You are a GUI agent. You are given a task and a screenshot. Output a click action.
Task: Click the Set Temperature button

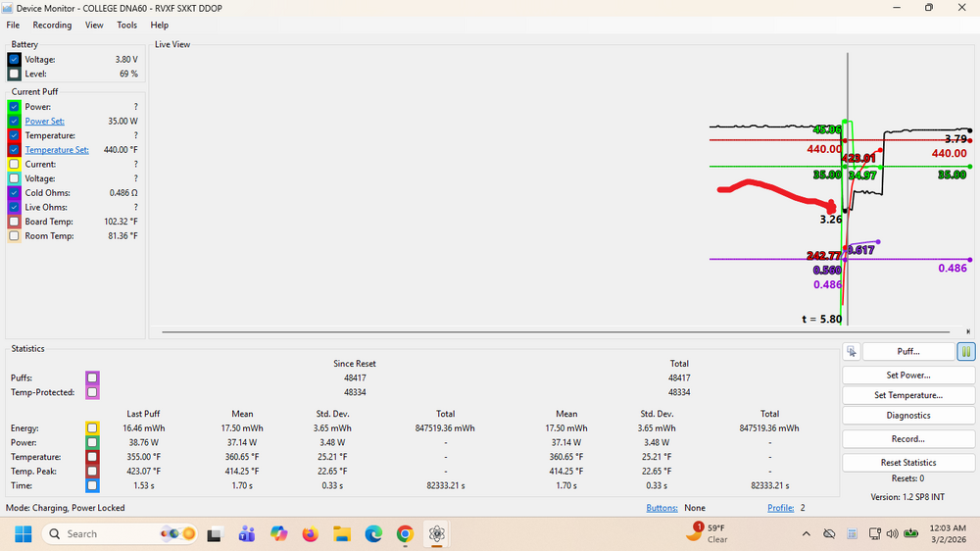click(x=908, y=395)
